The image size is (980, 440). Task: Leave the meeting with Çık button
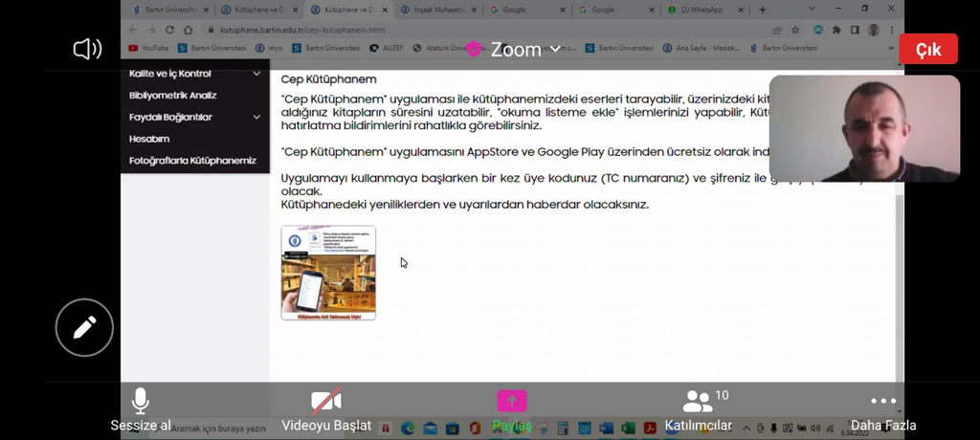(x=928, y=50)
